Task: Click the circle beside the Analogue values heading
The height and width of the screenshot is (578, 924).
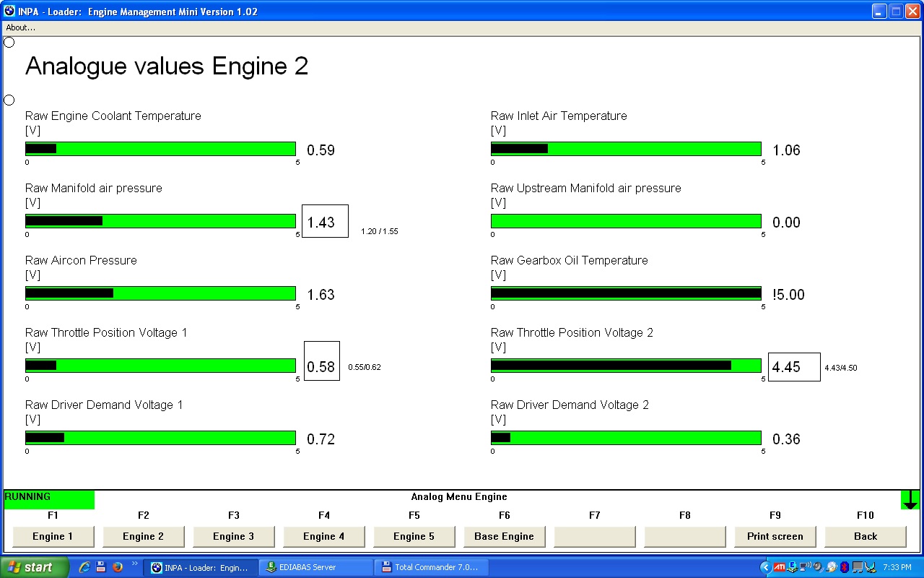Action: coord(9,100)
